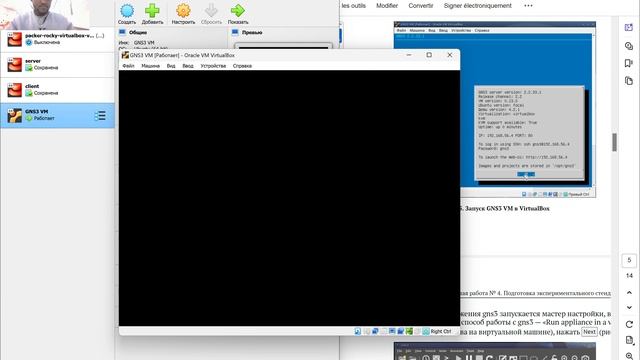This screenshot has height=360, width=640.
Task: Open the three-dots more menu in PDF viewer
Action: pos(528,6)
